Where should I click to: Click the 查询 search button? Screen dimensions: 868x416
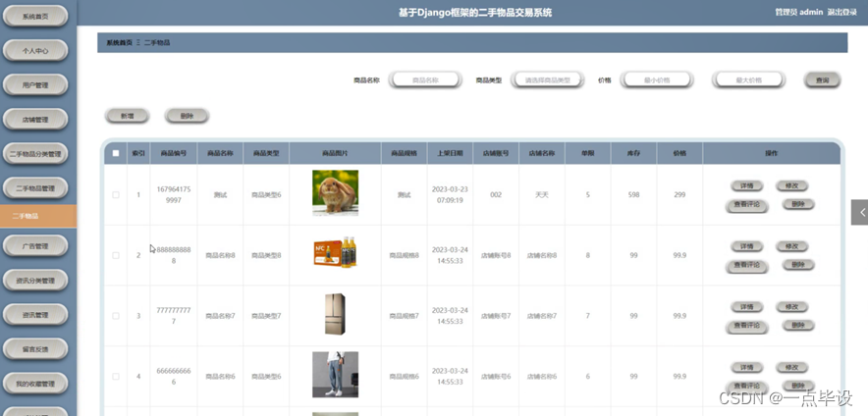(x=822, y=80)
